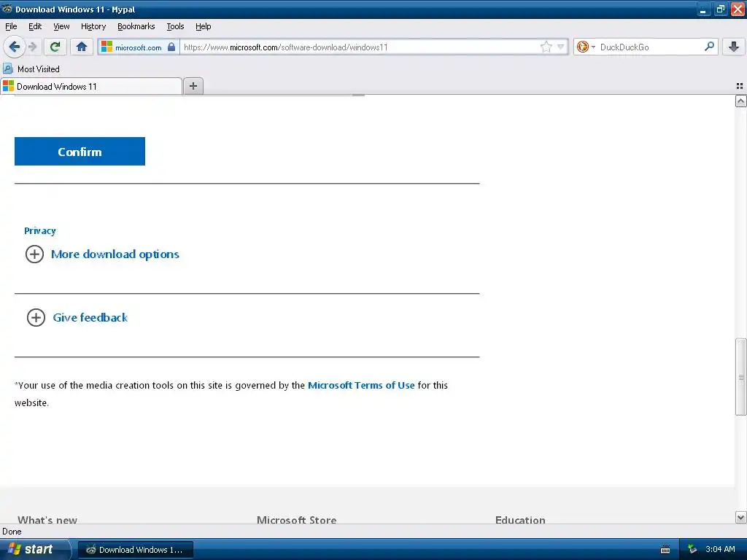The image size is (747, 560).
Task: Click the Mypal raccoon title bar icon
Action: (x=7, y=9)
